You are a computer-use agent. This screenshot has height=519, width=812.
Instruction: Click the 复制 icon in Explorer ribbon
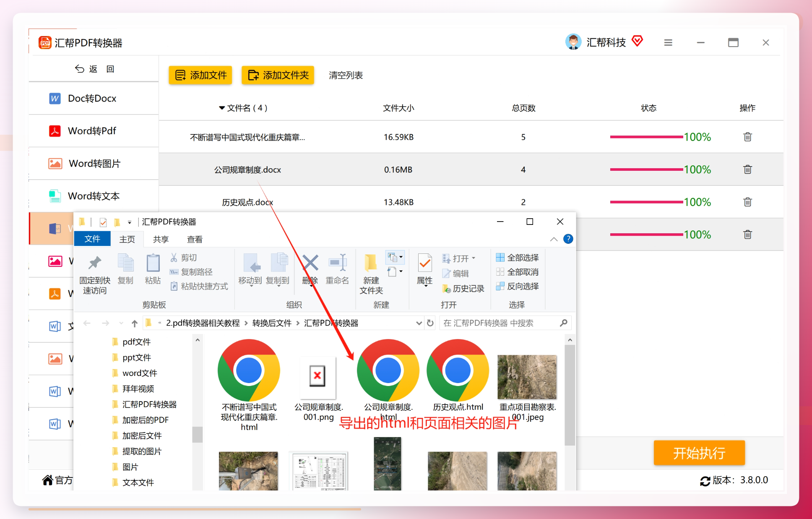(x=125, y=263)
